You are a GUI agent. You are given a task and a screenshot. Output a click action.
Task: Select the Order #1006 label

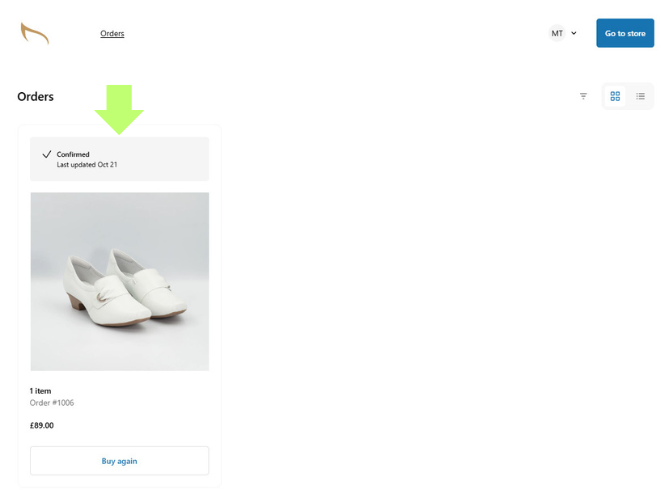point(52,403)
